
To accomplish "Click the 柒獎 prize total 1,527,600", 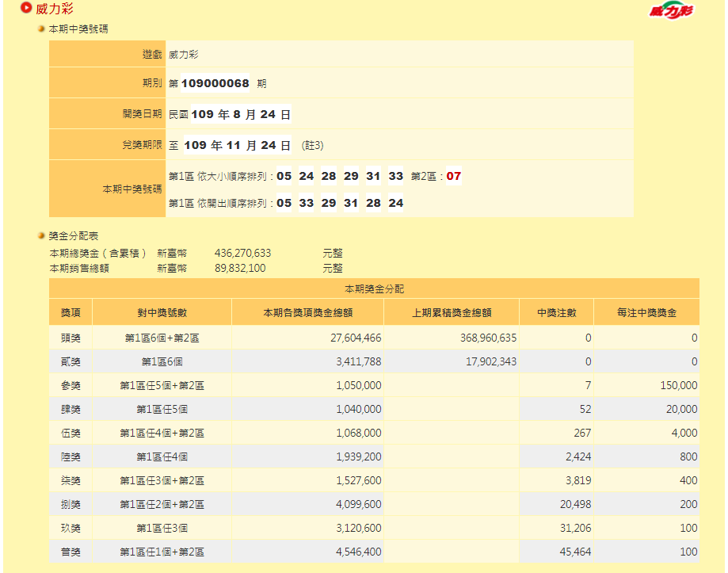I will pos(359,480).
